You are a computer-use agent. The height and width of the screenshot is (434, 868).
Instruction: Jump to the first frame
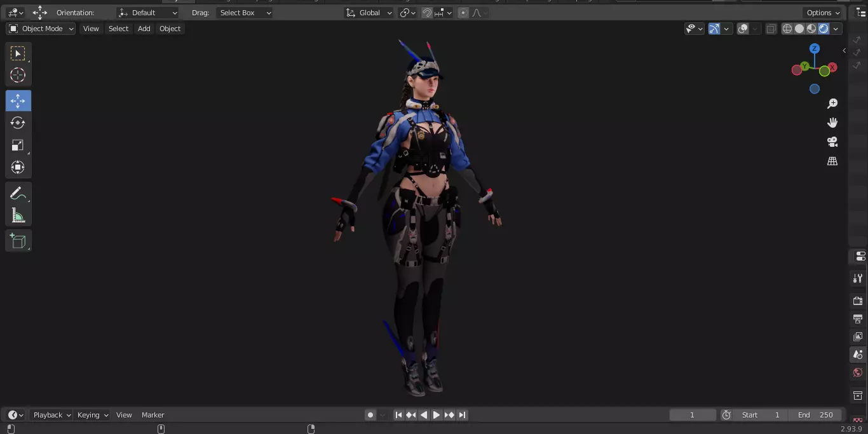point(398,415)
